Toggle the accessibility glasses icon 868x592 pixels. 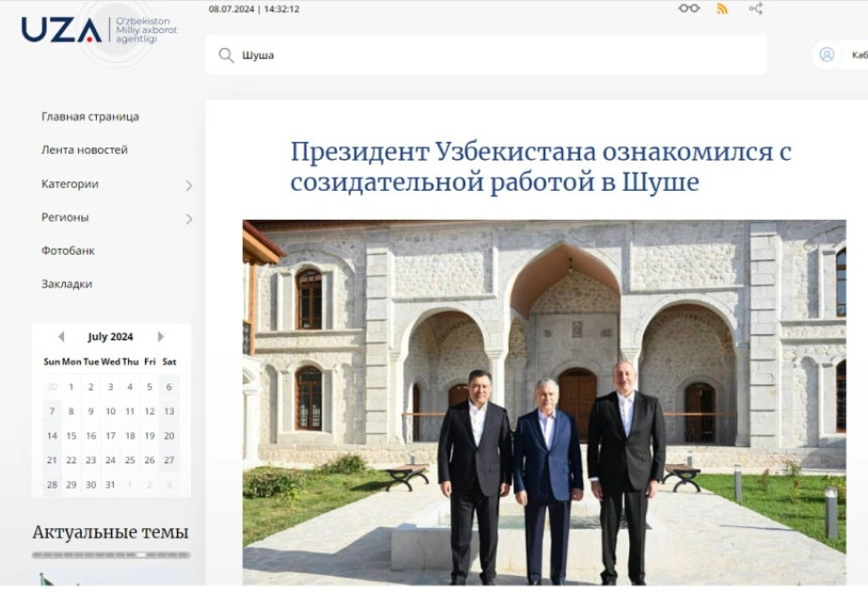(688, 8)
